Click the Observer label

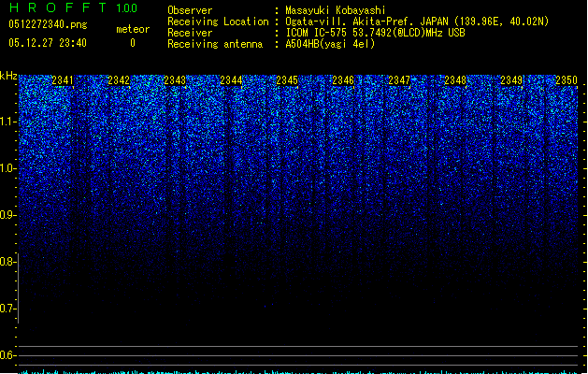[x=190, y=10]
